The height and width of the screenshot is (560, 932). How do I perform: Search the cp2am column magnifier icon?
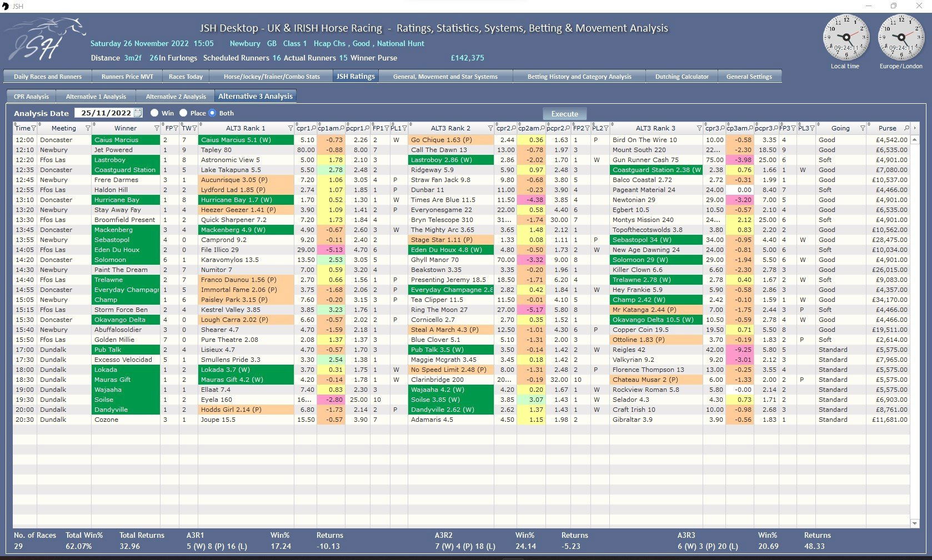(x=543, y=128)
